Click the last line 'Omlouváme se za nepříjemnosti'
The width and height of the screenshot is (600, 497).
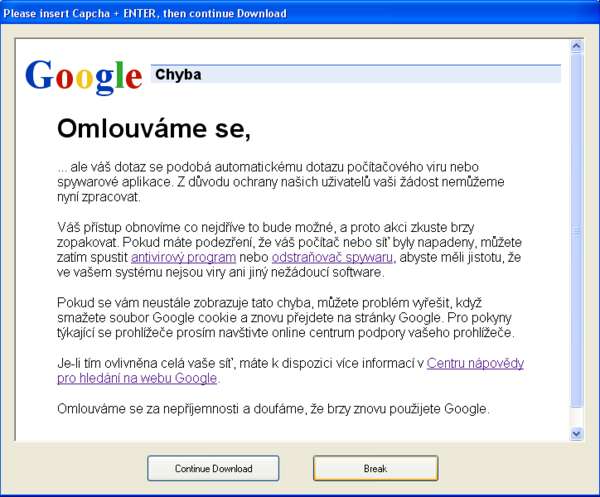point(273,409)
